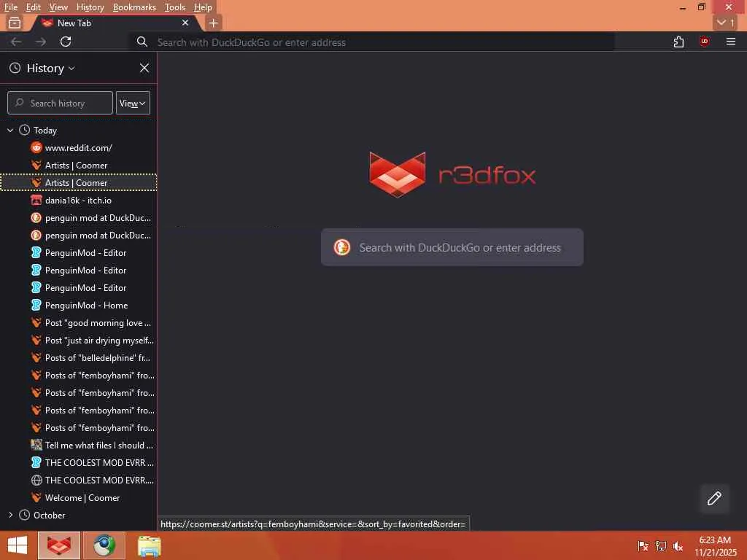
Task: Open the Firefox View icon in tab bar
Action: click(x=15, y=23)
